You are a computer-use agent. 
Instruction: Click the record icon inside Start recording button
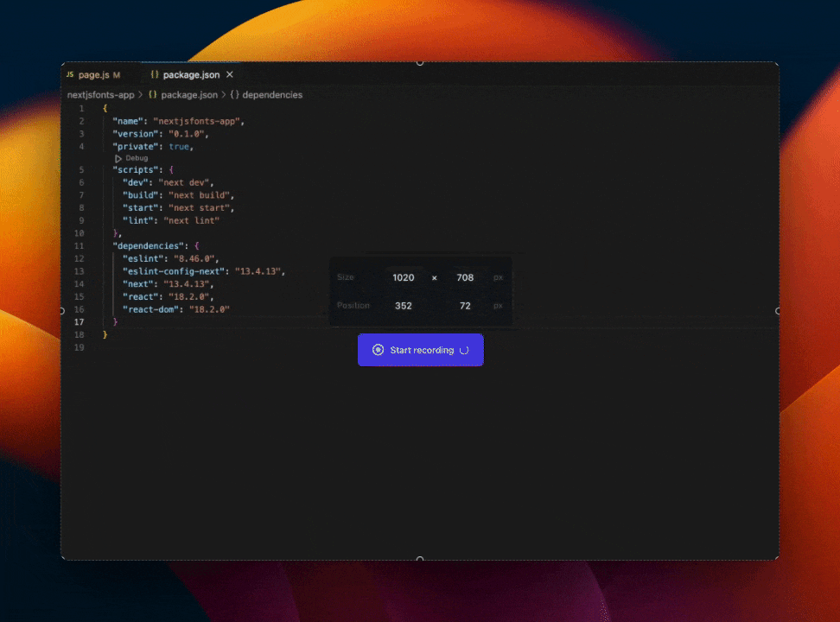377,350
